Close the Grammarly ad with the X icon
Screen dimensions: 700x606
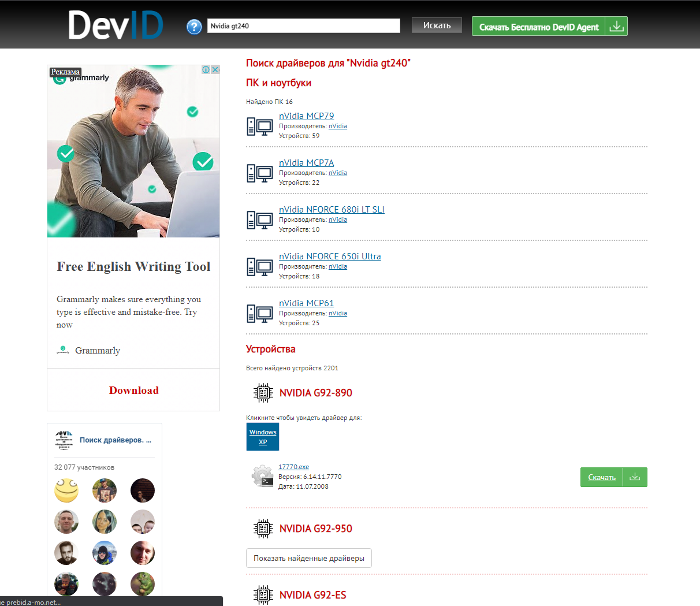215,69
